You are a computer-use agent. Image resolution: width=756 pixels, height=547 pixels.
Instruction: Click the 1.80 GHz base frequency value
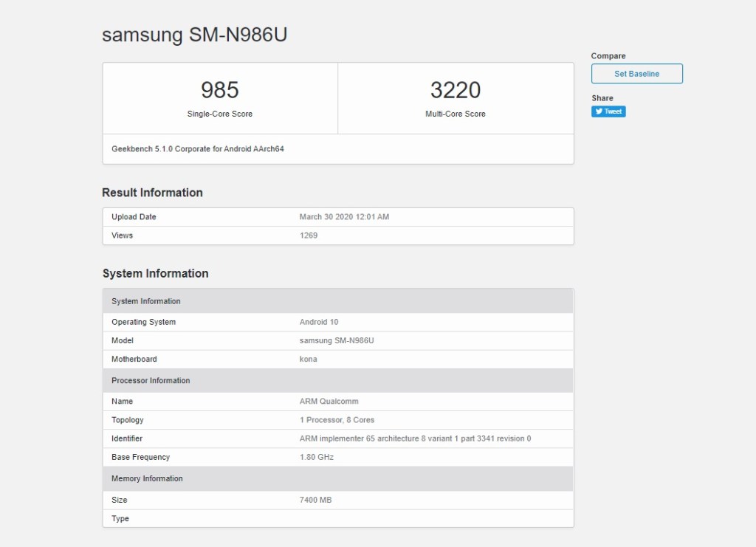tap(317, 457)
